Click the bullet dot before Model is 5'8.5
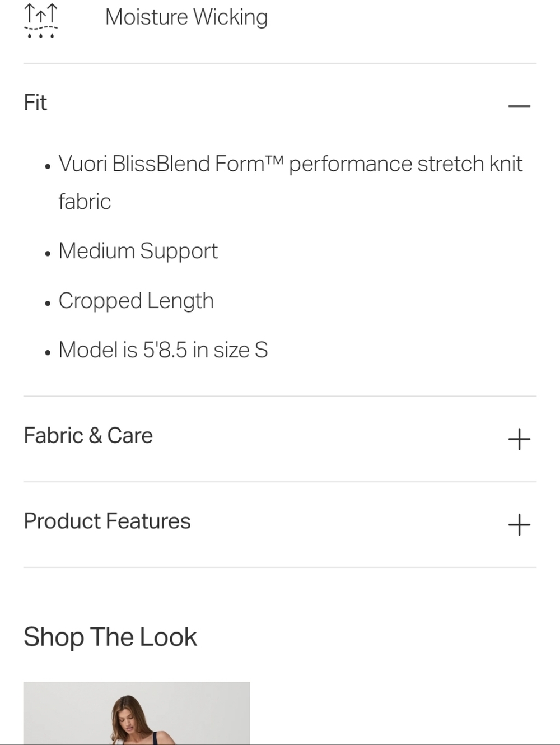Image resolution: width=560 pixels, height=745 pixels. [48, 353]
